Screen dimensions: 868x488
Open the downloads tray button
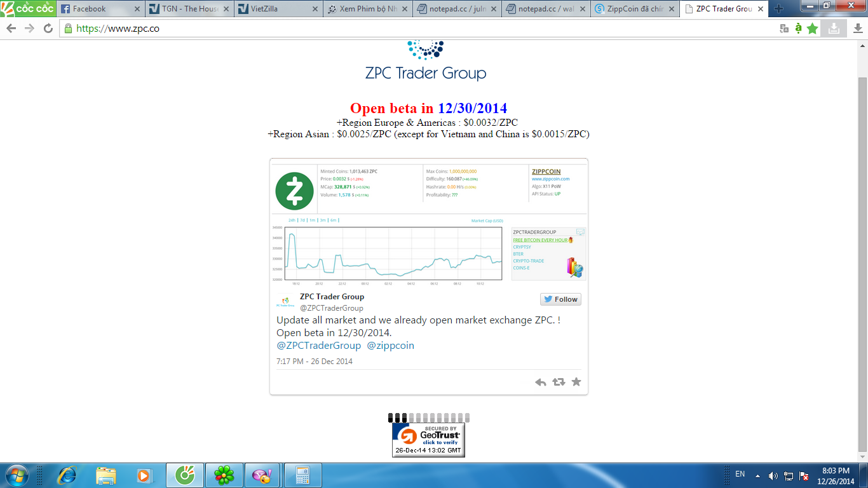pos(834,29)
